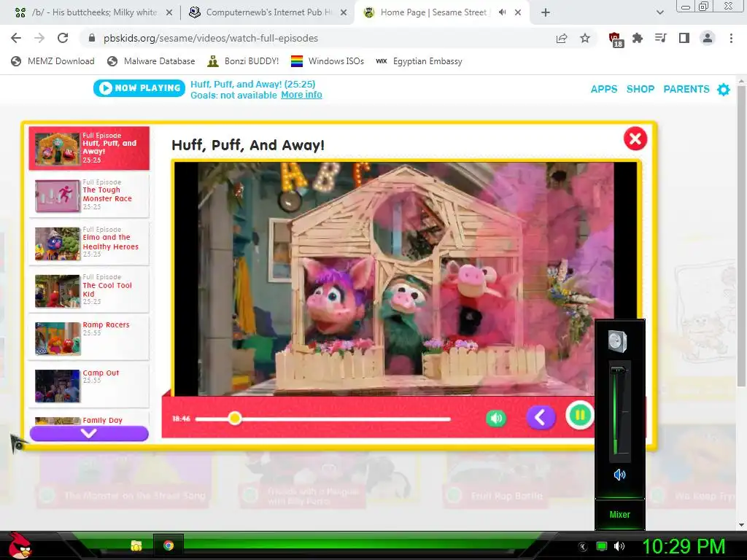Click the video progress slider knob
This screenshot has height=560, width=747.
pos(234,419)
